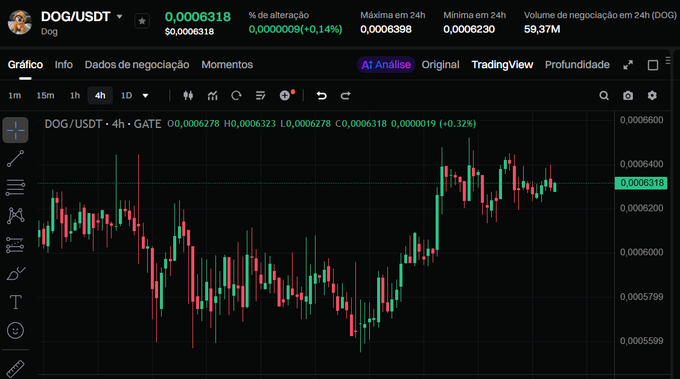Select the pattern drawing tool
The image size is (680, 379).
coord(16,216)
